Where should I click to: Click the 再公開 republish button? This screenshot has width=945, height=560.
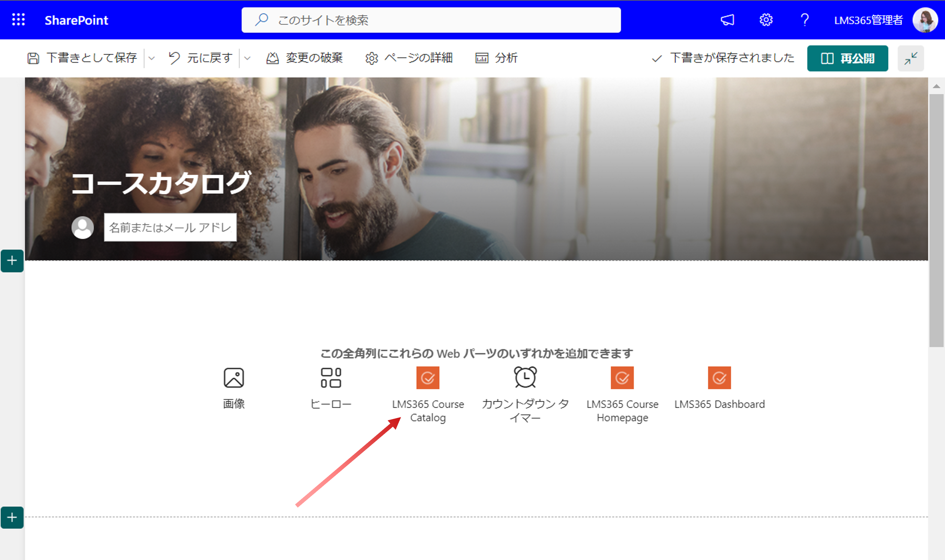click(x=847, y=58)
